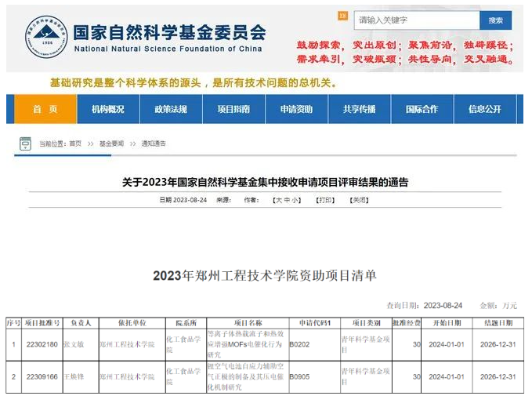The image size is (532, 403).
Task: Click the project name about 锂空气电池
Action: tap(246, 376)
